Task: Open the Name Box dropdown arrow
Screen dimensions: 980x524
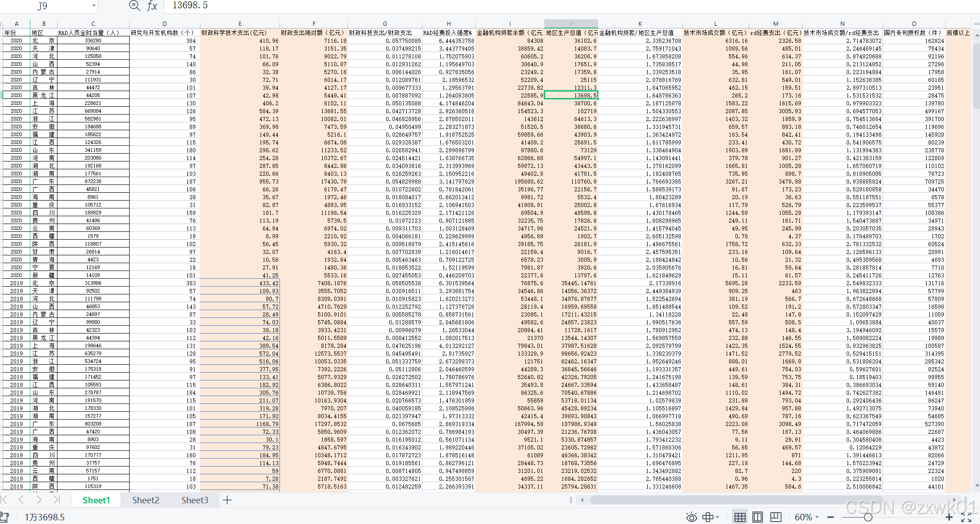Action: click(x=94, y=6)
